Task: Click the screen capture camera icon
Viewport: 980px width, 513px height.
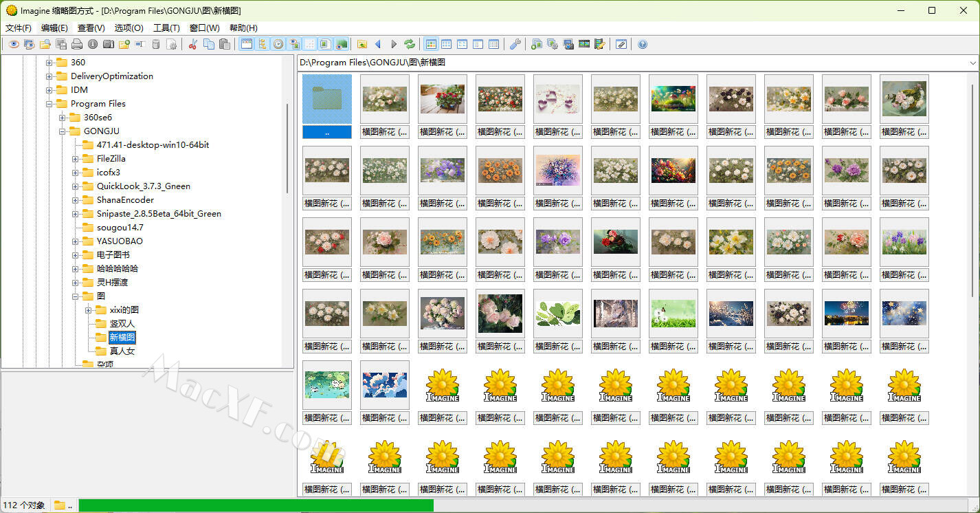Action: coord(569,44)
